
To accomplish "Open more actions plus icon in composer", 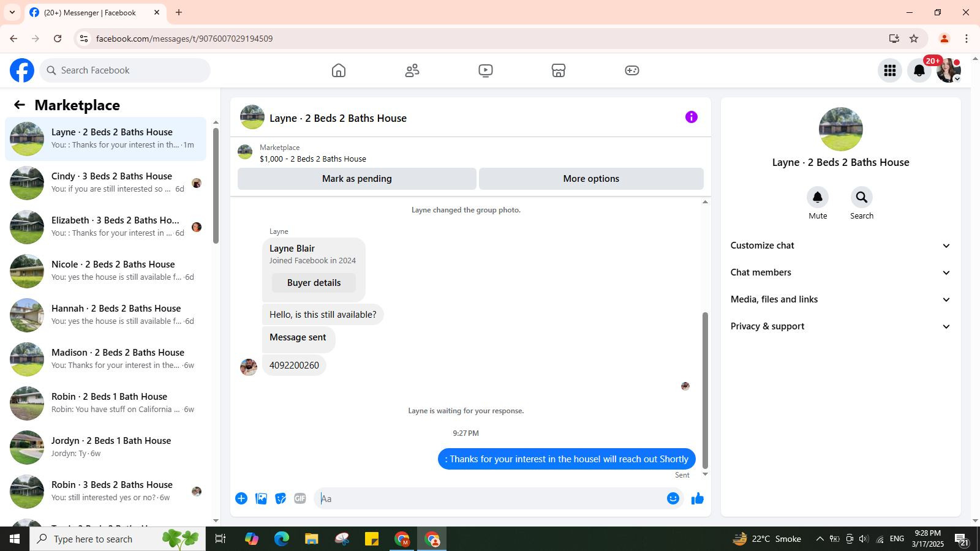I will (241, 498).
